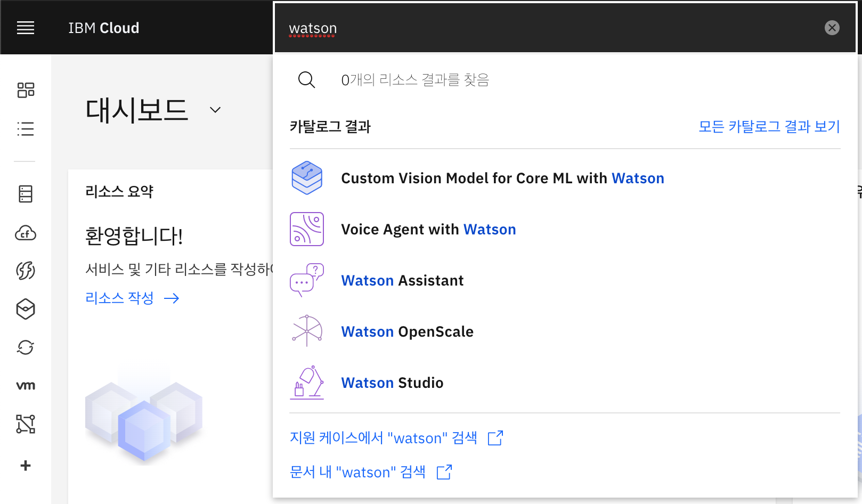Open the Cloud Foundry cf icon
Image resolution: width=862 pixels, height=504 pixels.
point(26,233)
